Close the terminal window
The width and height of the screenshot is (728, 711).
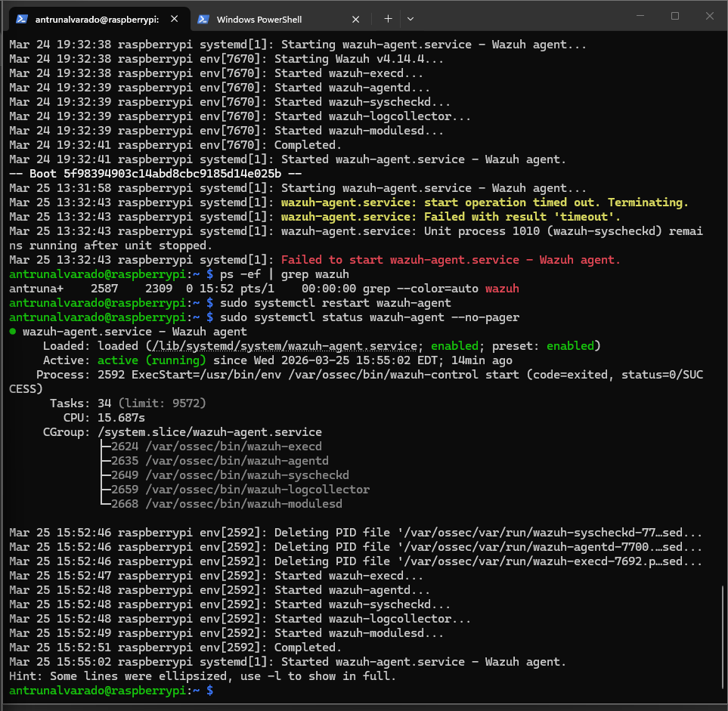(x=709, y=16)
